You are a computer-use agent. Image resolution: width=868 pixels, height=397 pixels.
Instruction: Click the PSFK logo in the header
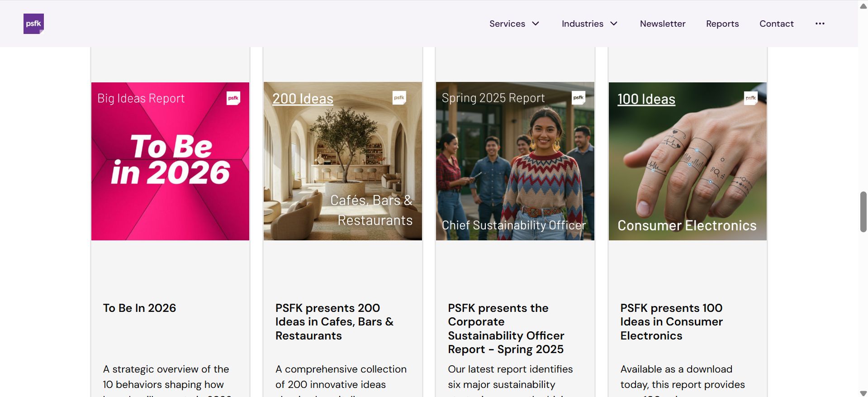tap(33, 24)
